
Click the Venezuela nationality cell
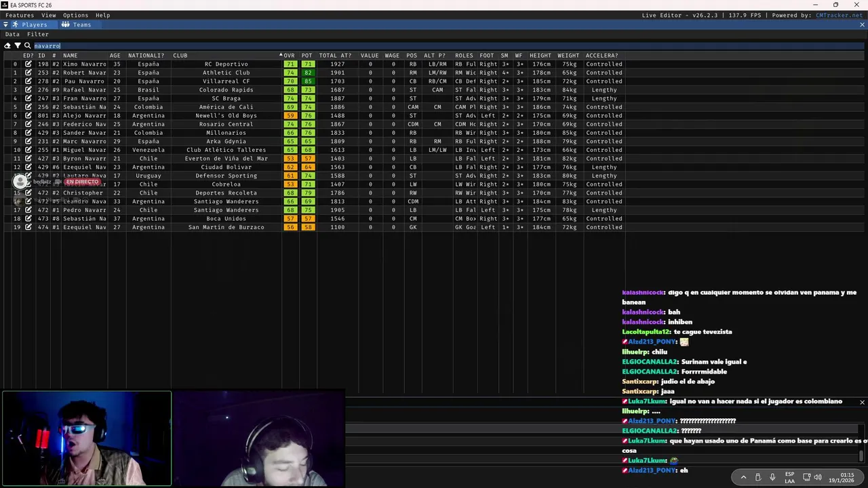click(x=149, y=150)
